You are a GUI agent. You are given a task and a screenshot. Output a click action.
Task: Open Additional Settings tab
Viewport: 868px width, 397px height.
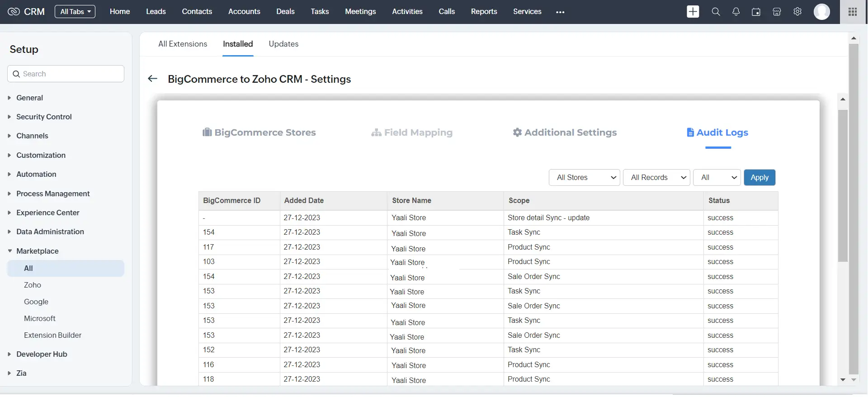point(565,132)
